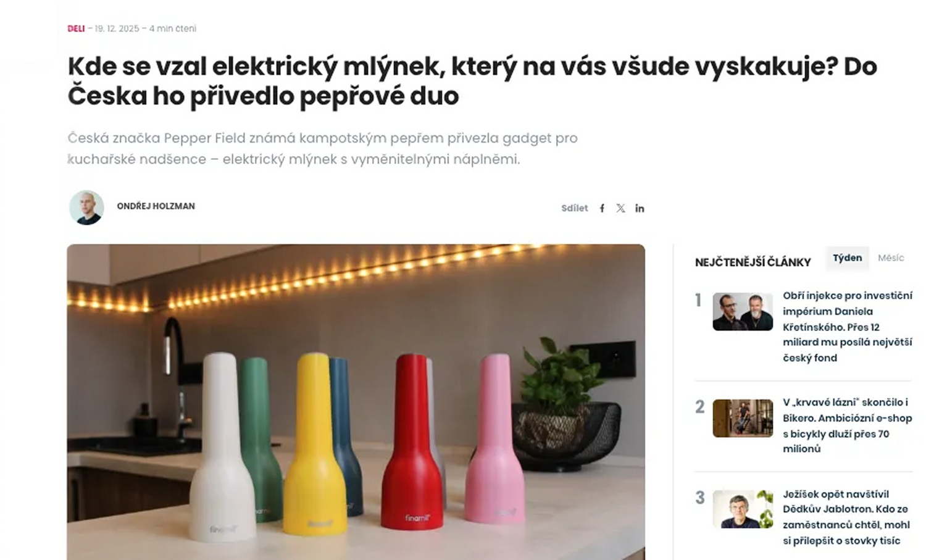This screenshot has height=560, width=926.
Task: Open the DELI category link
Action: pos(76,28)
